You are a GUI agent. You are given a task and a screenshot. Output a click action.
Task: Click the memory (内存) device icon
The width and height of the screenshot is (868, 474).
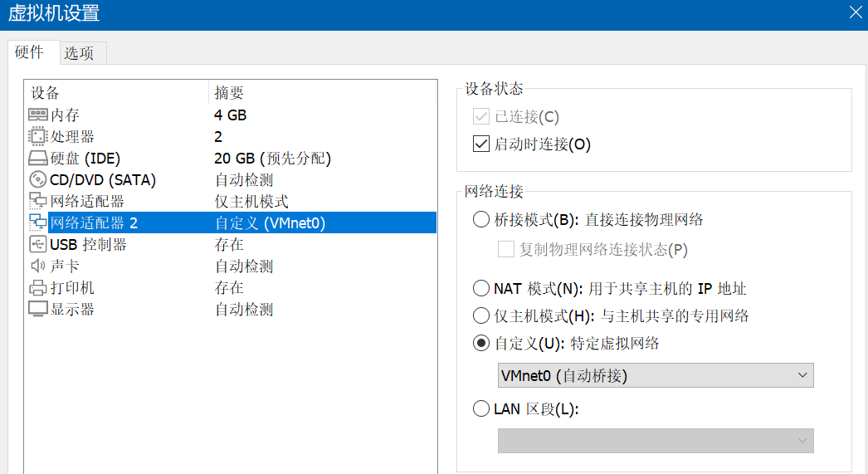click(x=38, y=115)
